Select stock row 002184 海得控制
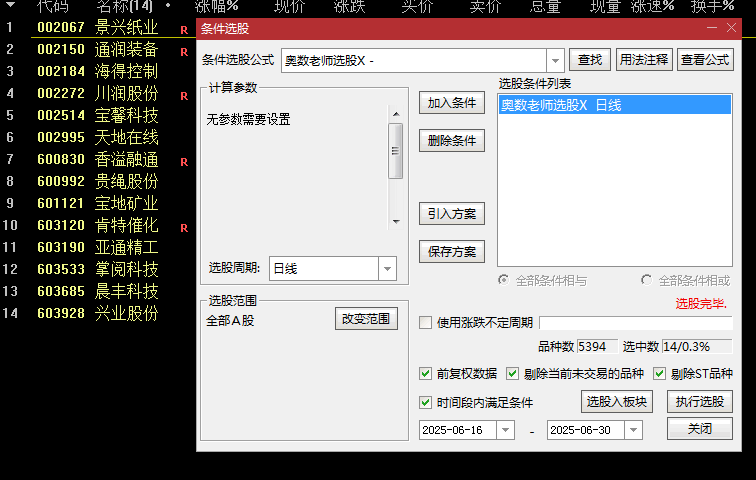The image size is (756, 480). 98,71
